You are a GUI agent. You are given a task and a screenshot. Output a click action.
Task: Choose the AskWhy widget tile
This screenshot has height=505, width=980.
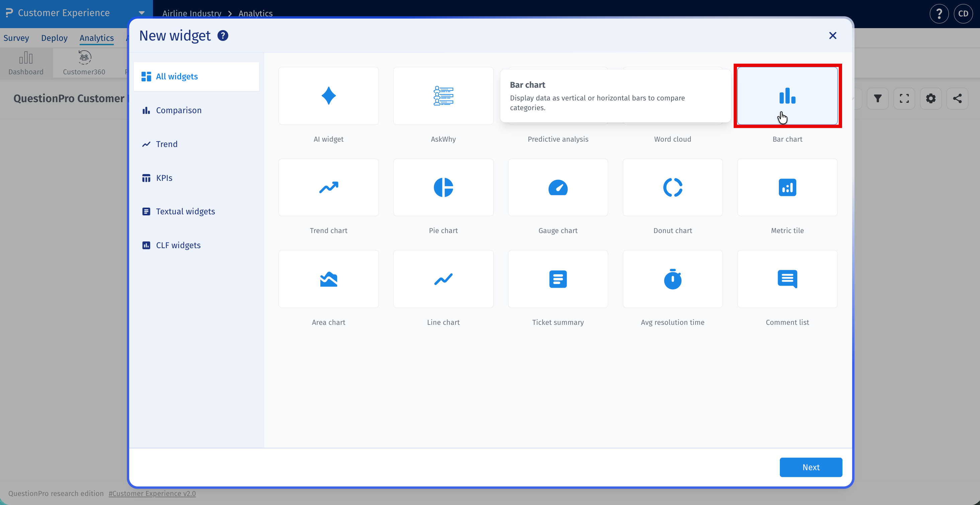(443, 95)
